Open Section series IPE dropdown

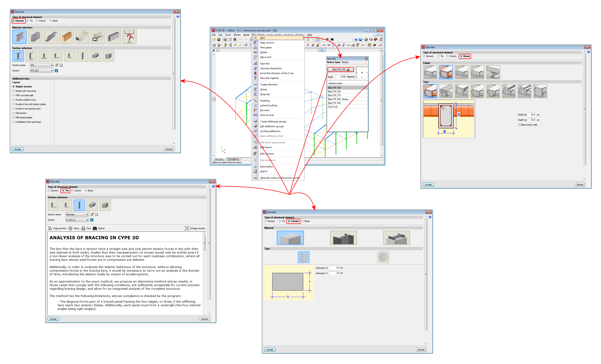(x=41, y=65)
